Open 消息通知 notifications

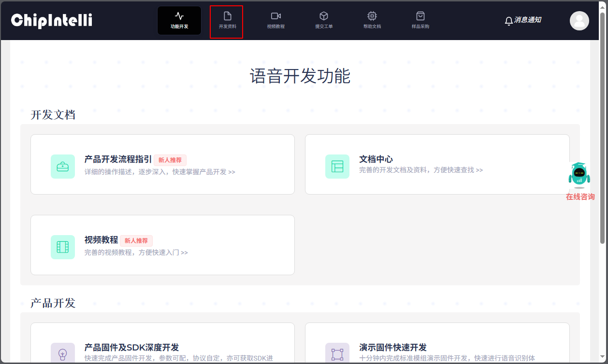click(x=528, y=20)
